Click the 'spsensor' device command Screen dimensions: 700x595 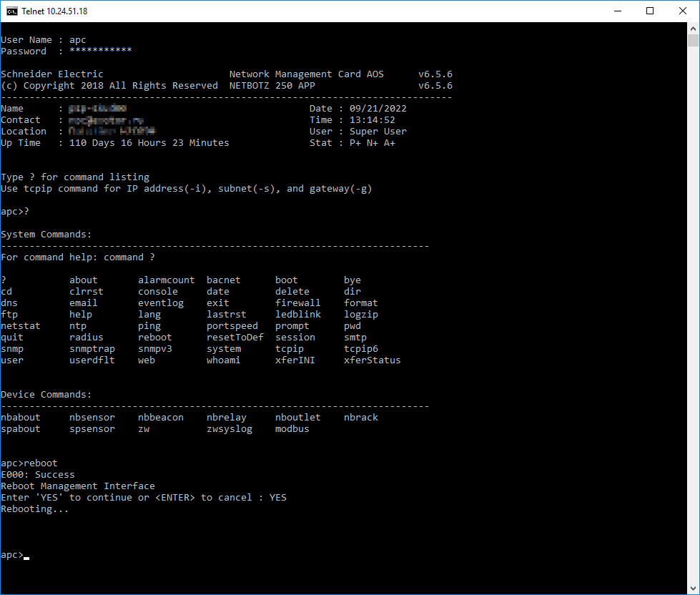(92, 428)
